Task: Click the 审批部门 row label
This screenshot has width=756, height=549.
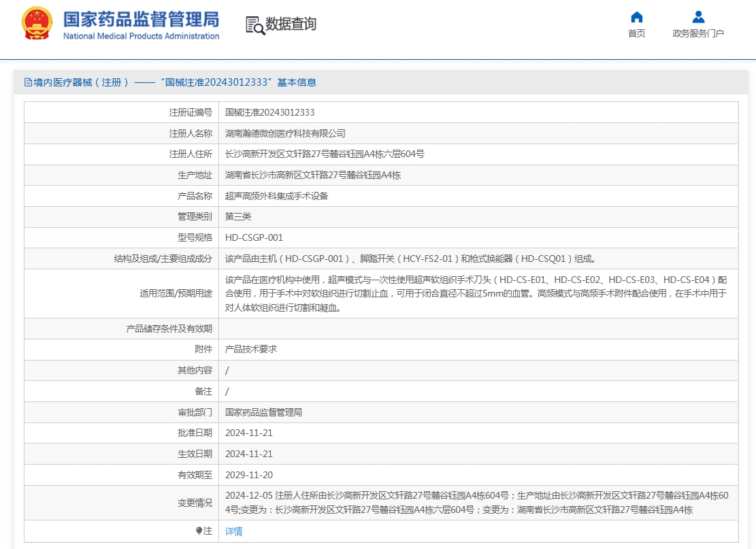Action: click(195, 412)
